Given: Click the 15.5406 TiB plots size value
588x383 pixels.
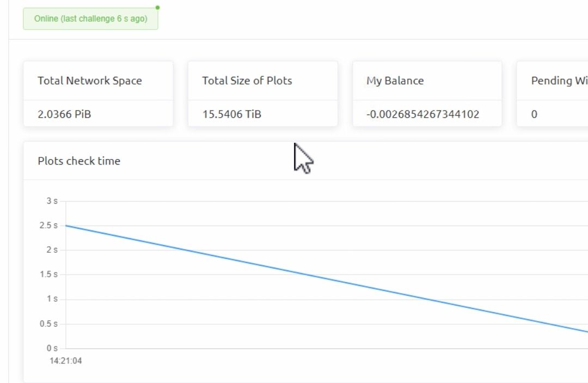Looking at the screenshot, I should tap(232, 114).
